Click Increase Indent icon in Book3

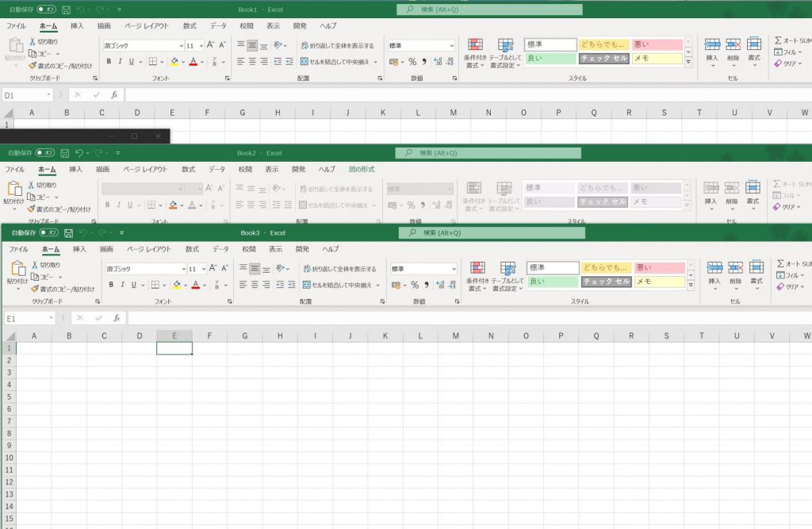click(292, 285)
